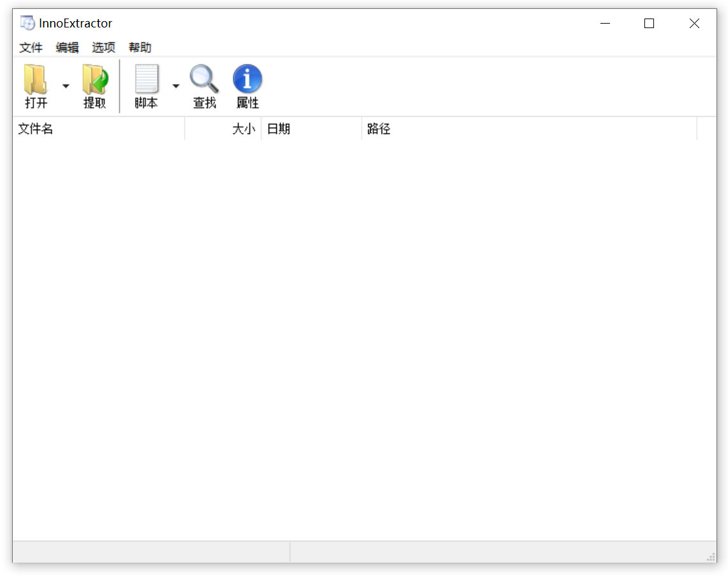The width and height of the screenshot is (728, 576).
Task: Open the 帮助 (Help) menu
Action: click(x=140, y=48)
